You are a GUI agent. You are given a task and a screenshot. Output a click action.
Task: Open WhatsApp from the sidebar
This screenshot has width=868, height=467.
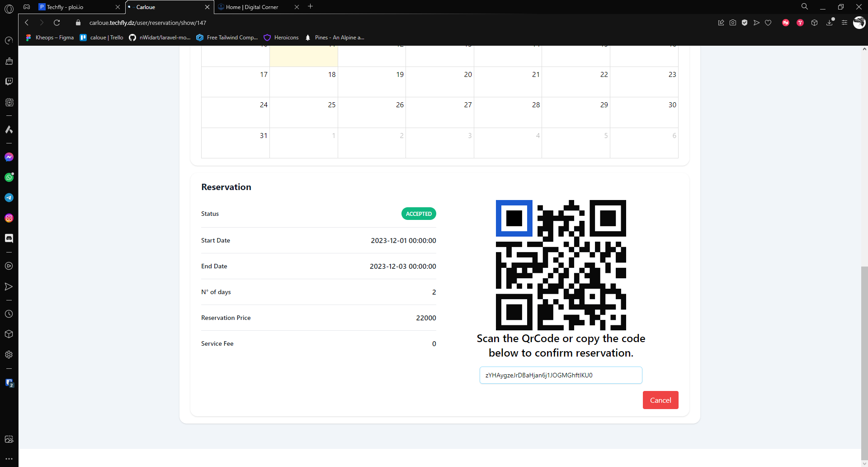pyautogui.click(x=9, y=177)
